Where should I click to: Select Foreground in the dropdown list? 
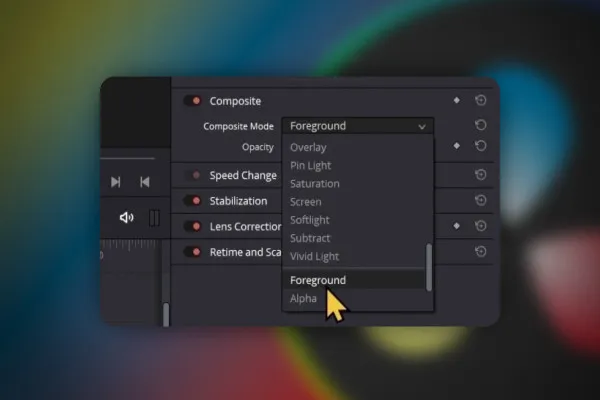pos(354,280)
